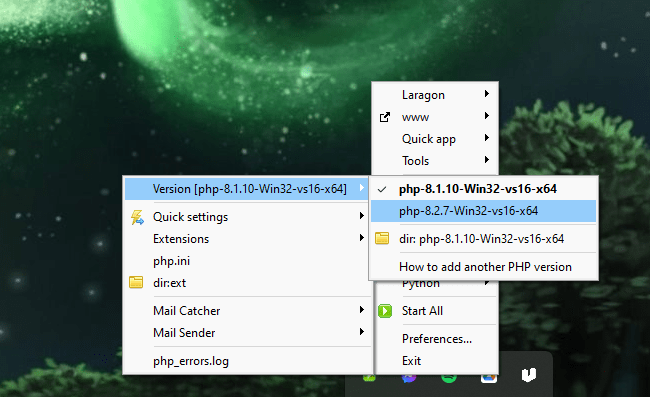Select the Version [php-8.1.10-Win32-vs16-x64] item
650x397 pixels.
click(246, 189)
